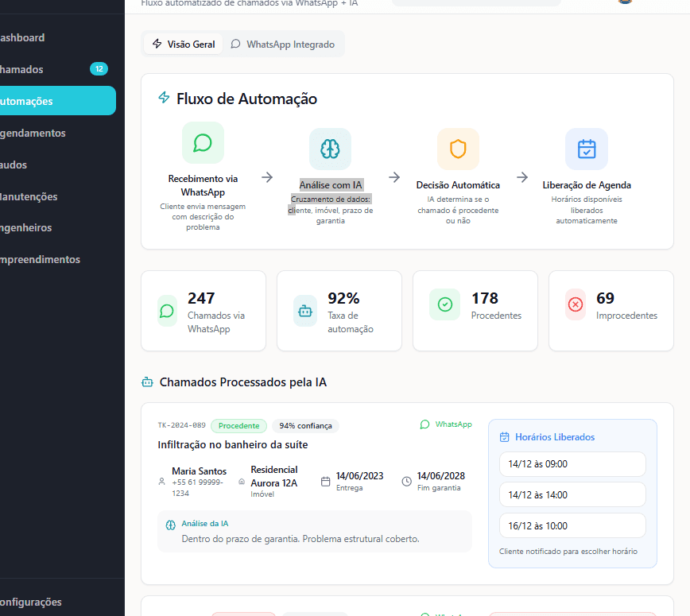690x616 pixels.
Task: Click chat bubble icon in WhatsApp Integrado tab
Action: pos(236,44)
